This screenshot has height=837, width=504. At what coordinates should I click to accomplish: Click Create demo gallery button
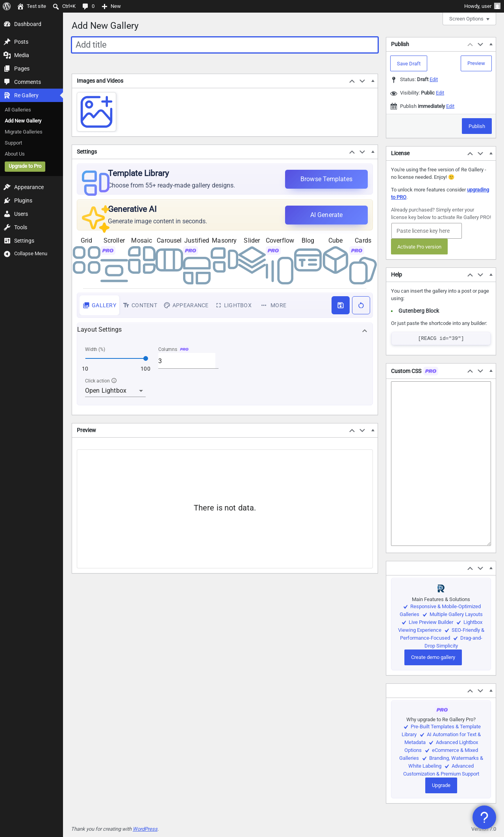coord(433,657)
